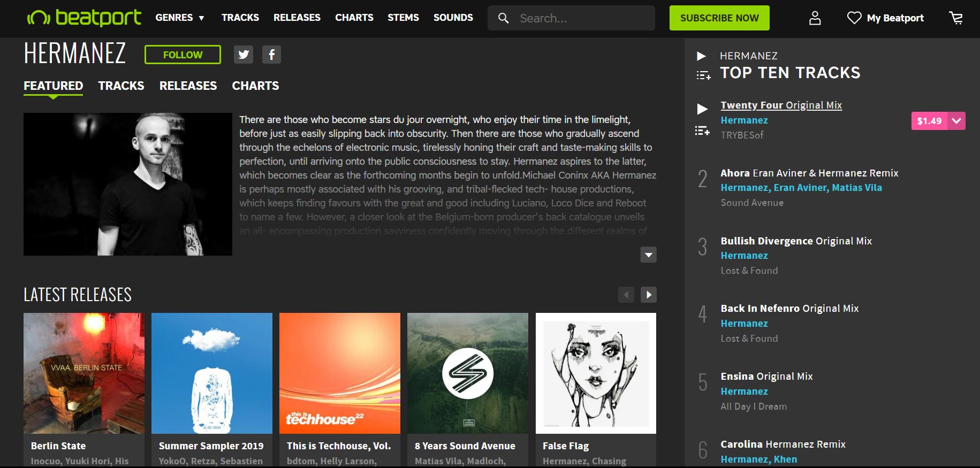Click the Subscribe Now button
This screenshot has width=980, height=468.
[x=719, y=18]
